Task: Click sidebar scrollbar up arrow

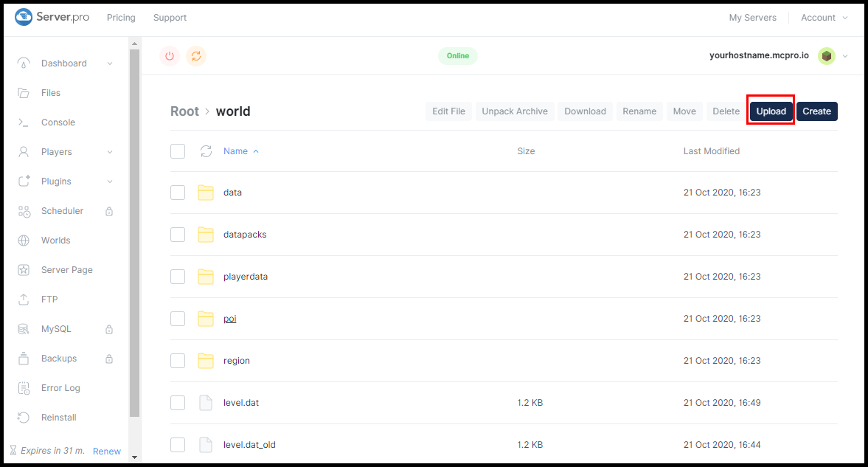Action: point(134,44)
